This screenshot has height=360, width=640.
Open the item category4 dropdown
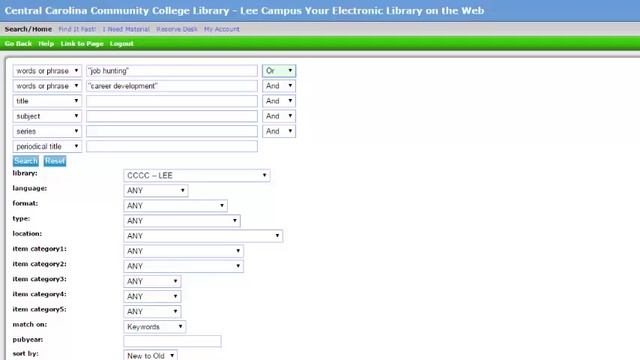pos(152,296)
